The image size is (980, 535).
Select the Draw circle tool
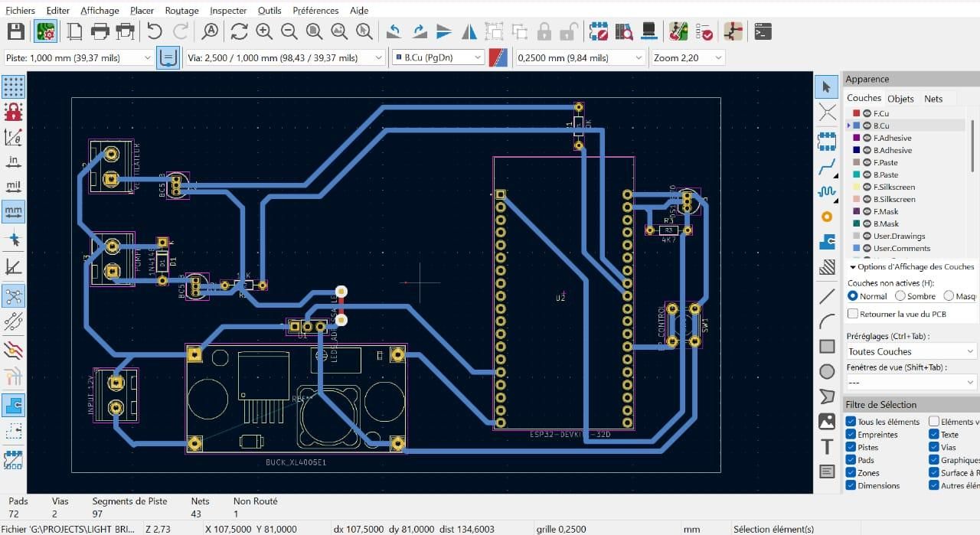tap(827, 372)
